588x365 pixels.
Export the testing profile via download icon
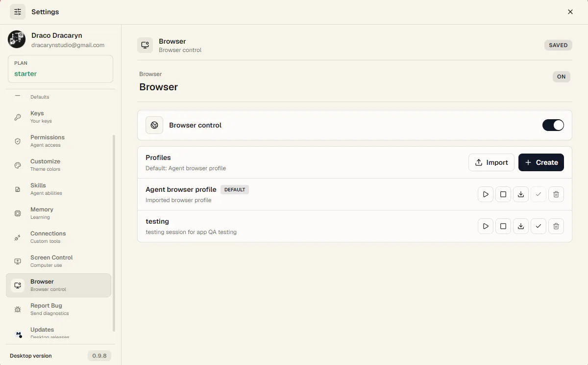coord(521,226)
